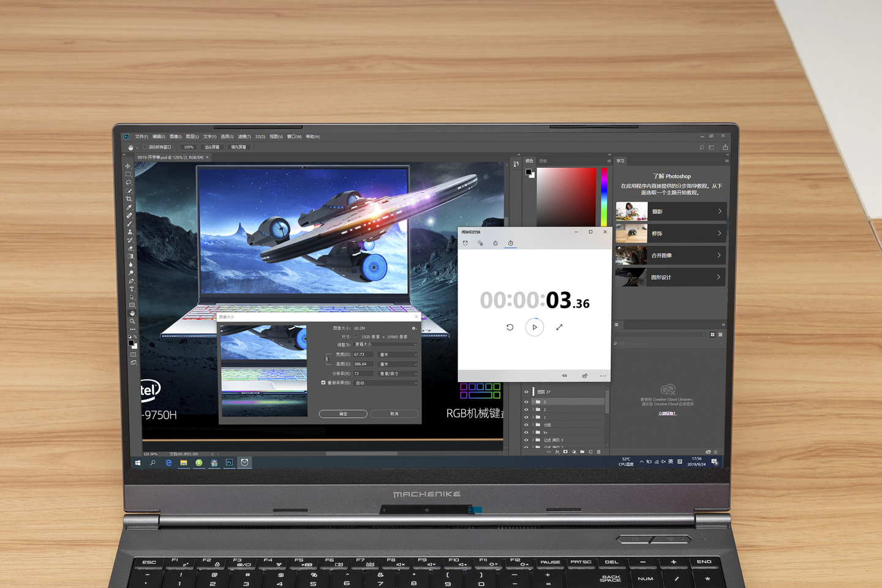Open the width unit dropdown

point(399,355)
